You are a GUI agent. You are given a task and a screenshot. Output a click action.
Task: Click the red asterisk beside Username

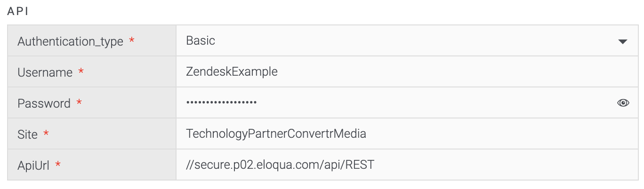pyautogui.click(x=81, y=71)
